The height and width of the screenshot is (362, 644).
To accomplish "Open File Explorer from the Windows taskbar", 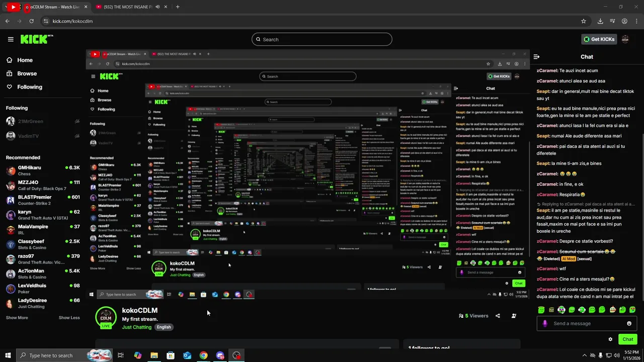I will tap(154, 355).
